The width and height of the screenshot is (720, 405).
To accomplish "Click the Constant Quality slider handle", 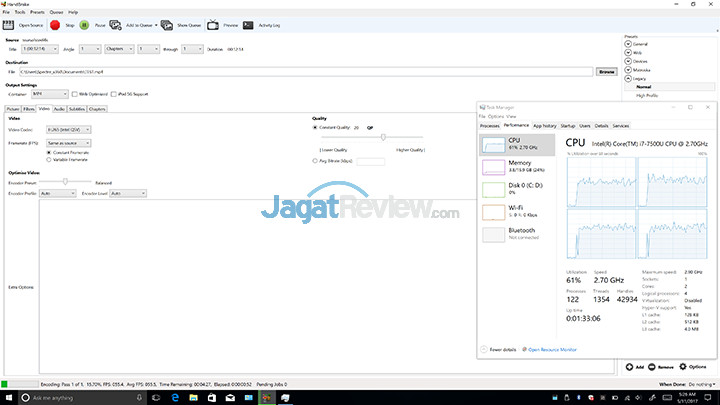I will tap(383, 137).
